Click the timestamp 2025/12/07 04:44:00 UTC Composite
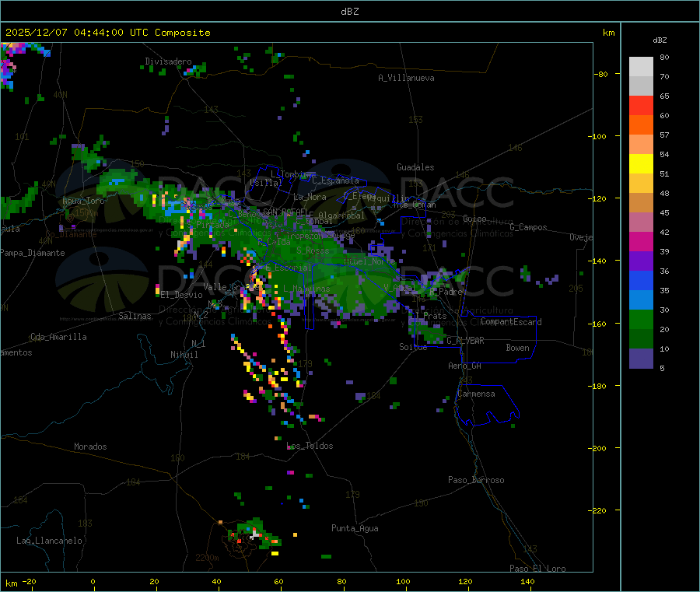The height and width of the screenshot is (592, 700). (107, 33)
